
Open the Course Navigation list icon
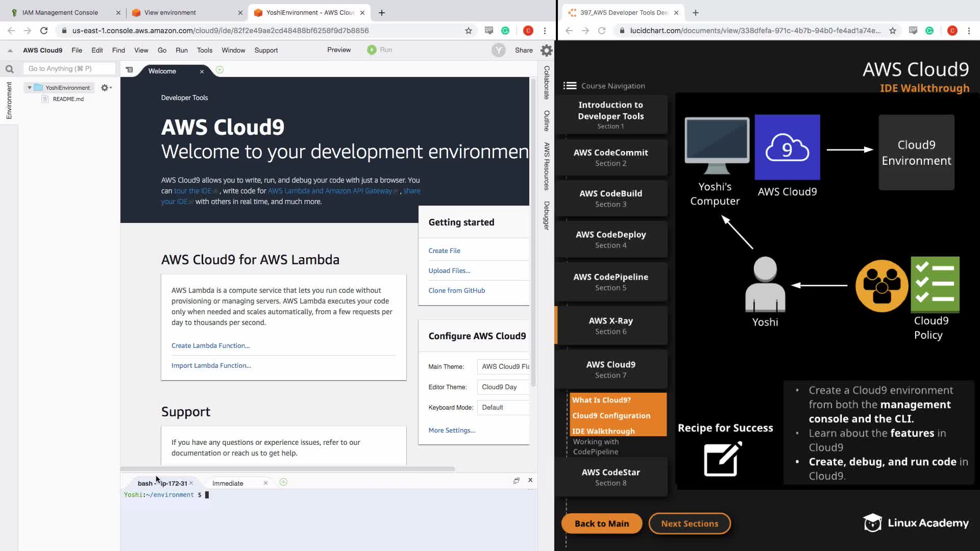point(570,86)
